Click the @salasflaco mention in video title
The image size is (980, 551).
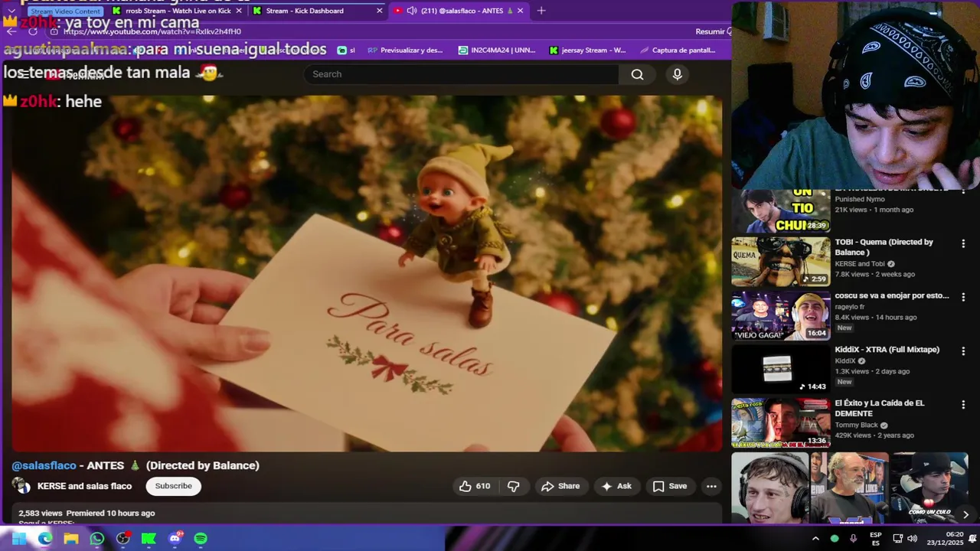pyautogui.click(x=44, y=465)
